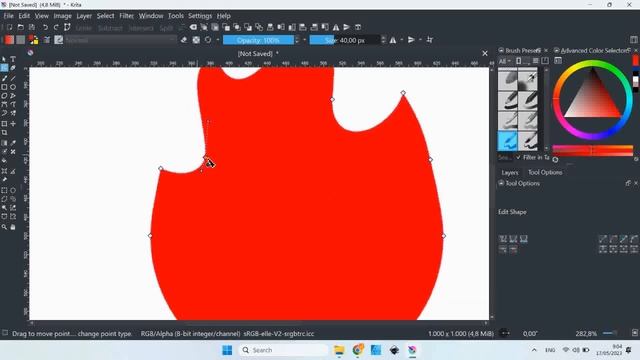Open the Layer menu
This screenshot has width=640, height=360.
tap(84, 16)
